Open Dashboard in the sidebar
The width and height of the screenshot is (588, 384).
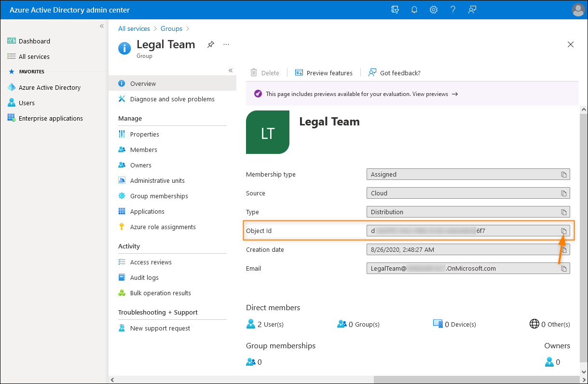pyautogui.click(x=34, y=41)
